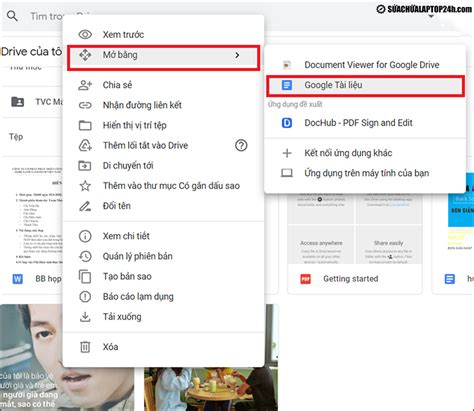Click the move-to folder icon

point(85,165)
